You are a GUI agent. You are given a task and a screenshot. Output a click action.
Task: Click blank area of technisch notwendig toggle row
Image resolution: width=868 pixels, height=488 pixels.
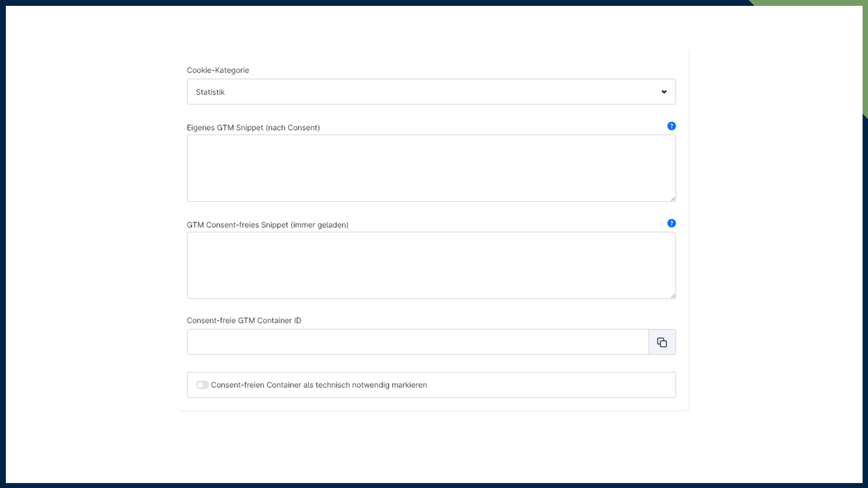tap(552, 385)
